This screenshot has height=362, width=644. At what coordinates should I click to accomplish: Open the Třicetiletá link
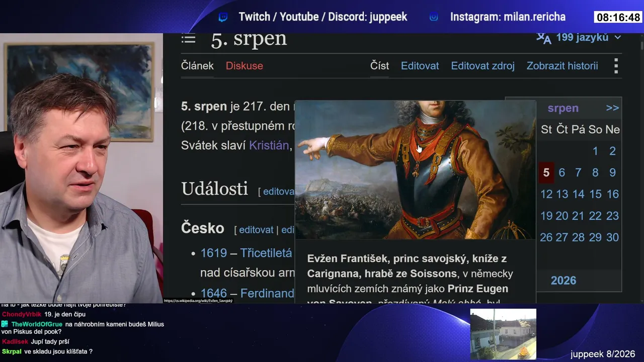[266, 253]
